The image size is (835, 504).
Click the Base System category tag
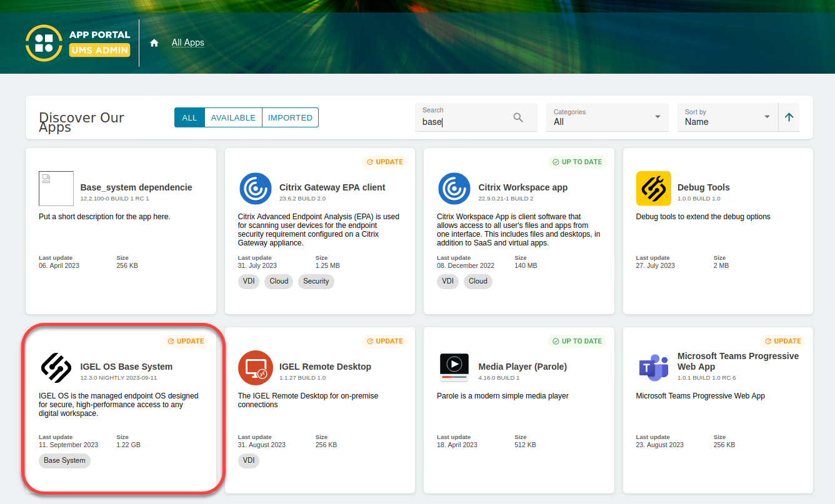pyautogui.click(x=64, y=460)
